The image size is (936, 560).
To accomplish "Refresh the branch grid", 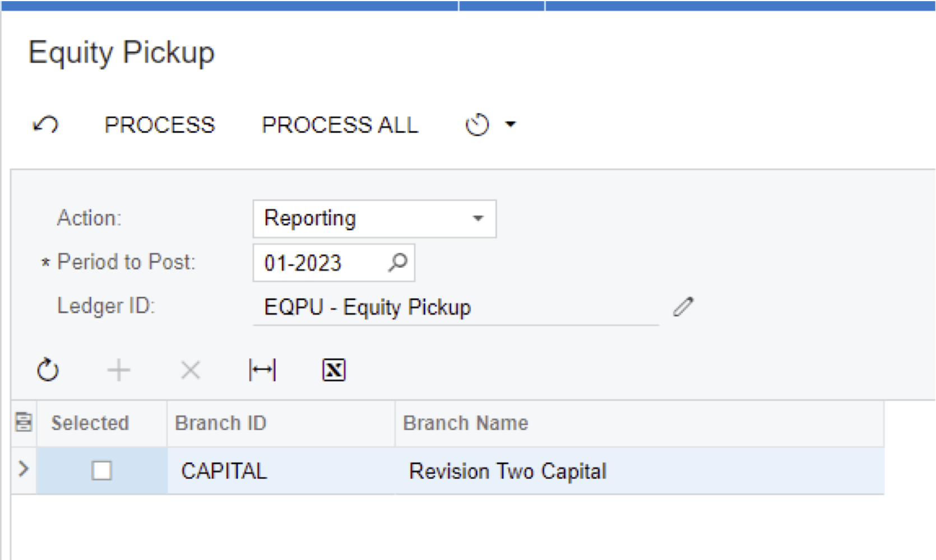I will click(x=48, y=370).
